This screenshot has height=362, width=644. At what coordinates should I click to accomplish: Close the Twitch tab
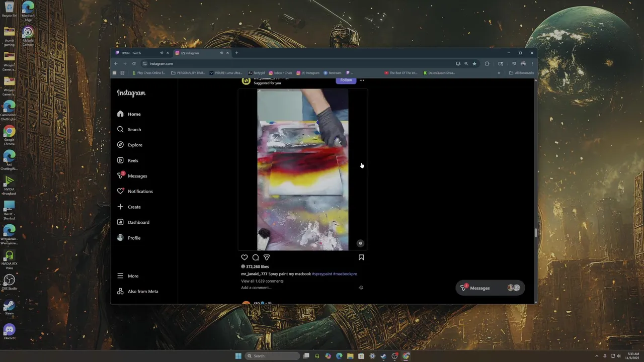(x=168, y=53)
